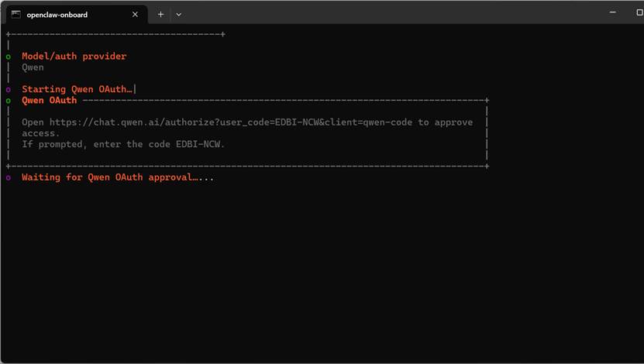Click the chat.qwen.ai authorize URL
This screenshot has height=364, width=644.
tap(231, 122)
